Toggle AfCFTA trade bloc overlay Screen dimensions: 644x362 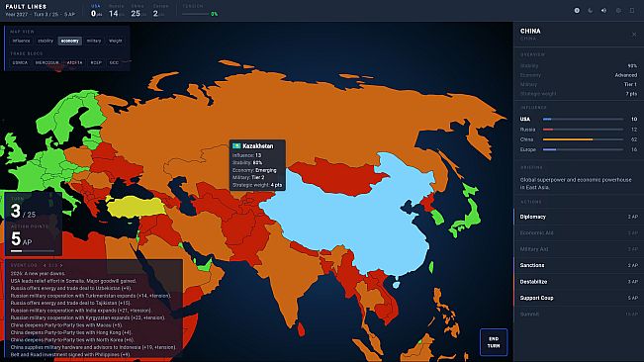[75, 62]
